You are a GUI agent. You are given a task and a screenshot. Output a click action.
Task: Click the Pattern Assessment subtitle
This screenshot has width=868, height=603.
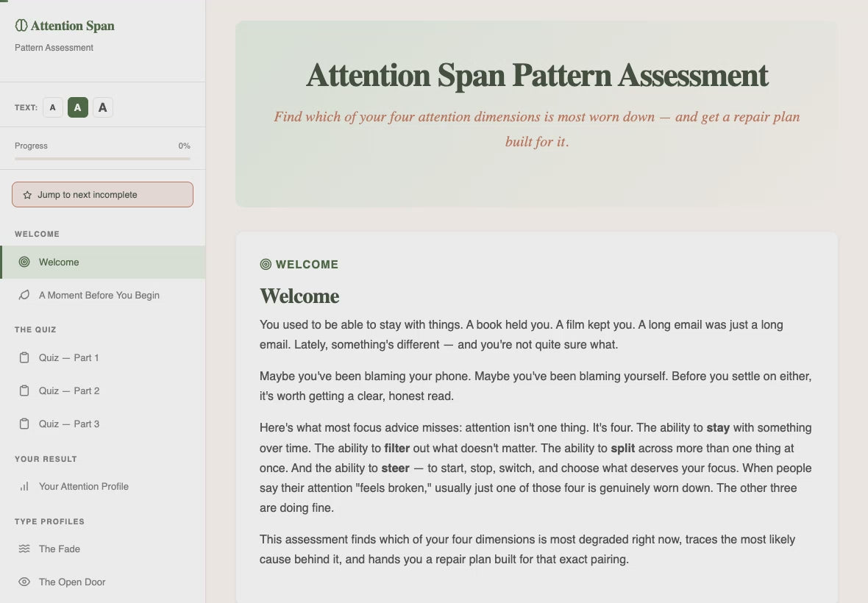[54, 48]
